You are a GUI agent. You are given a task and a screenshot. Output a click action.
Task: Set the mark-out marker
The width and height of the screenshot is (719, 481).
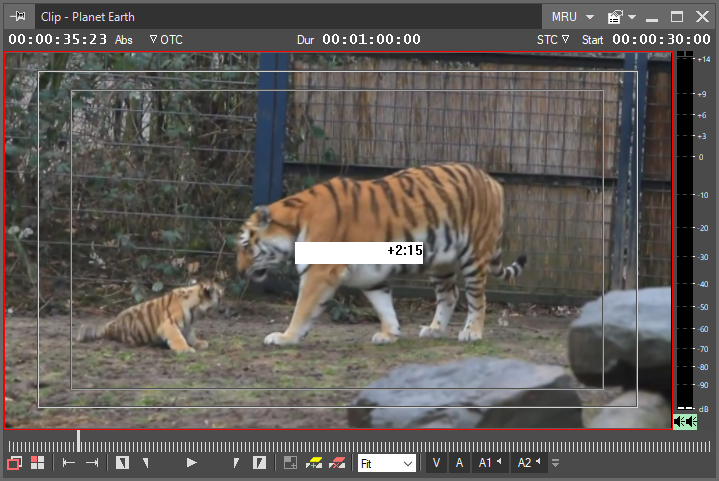pos(260,463)
